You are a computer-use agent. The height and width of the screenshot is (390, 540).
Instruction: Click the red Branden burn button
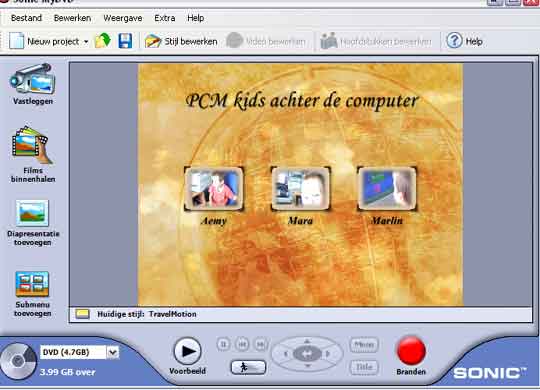coord(411,351)
